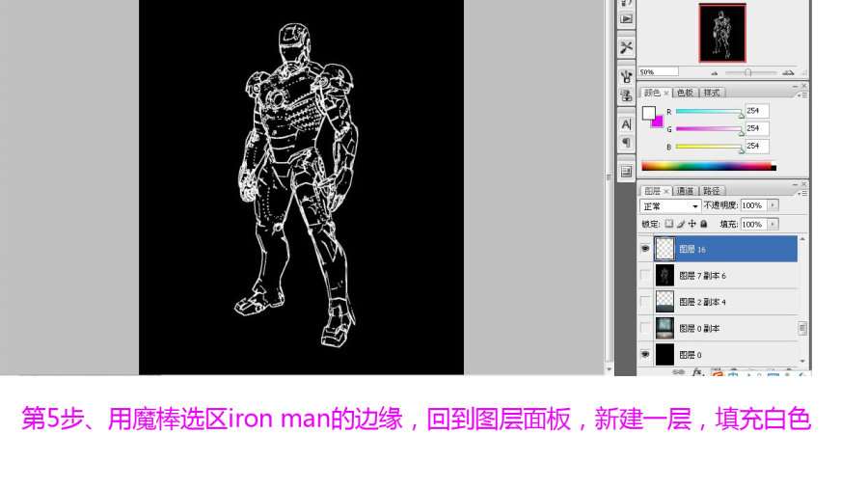Open the Clone Source stamp icon
This screenshot has width=868, height=488.
coord(626,95)
